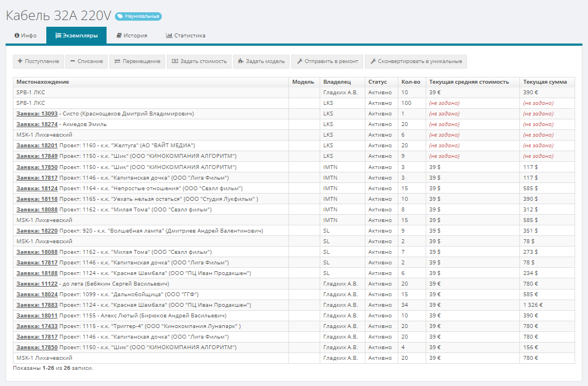Click the transfer arrows icon on Перемещение
This screenshot has width=588, height=386.
117,61
